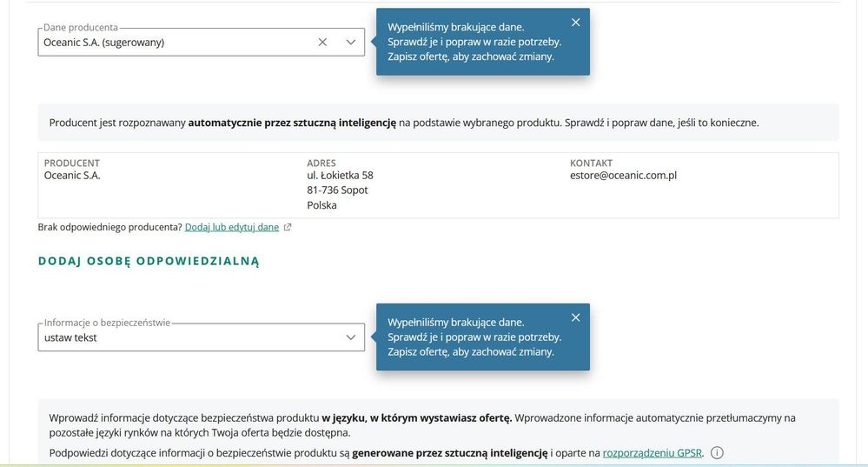Viewport: 868px width, 467px height.
Task: Click the contact email estore@oceanic.com.pl
Action: pyautogui.click(x=623, y=176)
